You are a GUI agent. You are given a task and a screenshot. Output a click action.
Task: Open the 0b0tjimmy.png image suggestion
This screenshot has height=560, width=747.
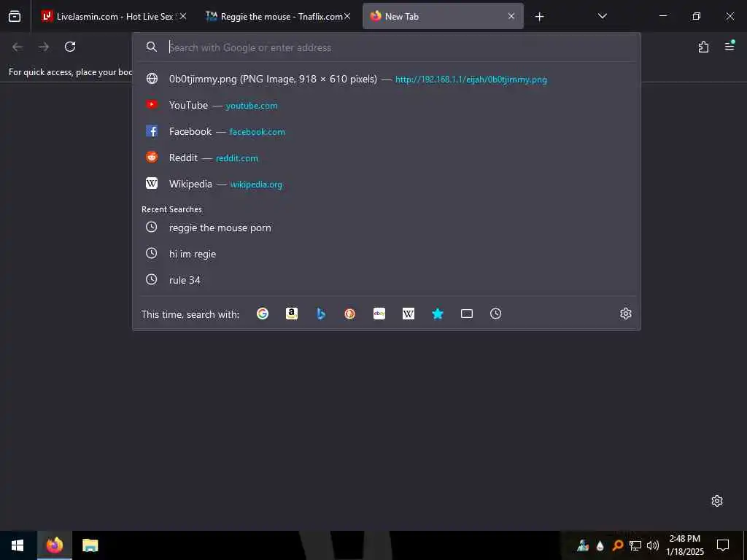pyautogui.click(x=387, y=79)
